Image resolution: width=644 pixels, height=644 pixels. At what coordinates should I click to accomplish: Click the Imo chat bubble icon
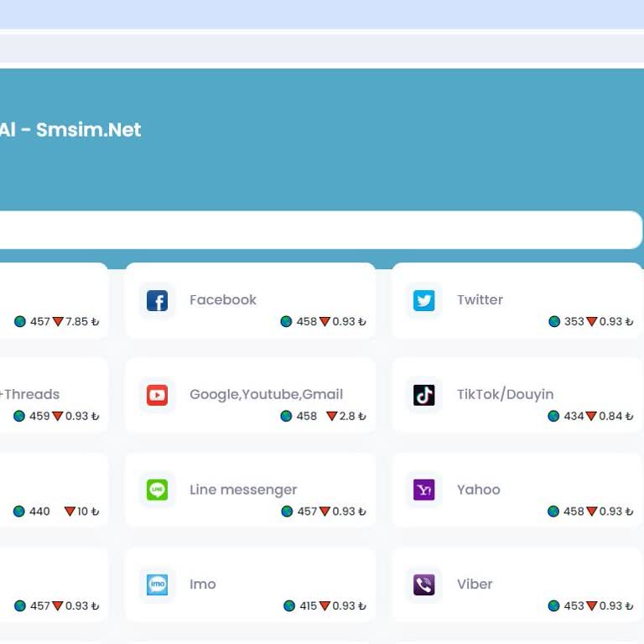click(x=157, y=584)
